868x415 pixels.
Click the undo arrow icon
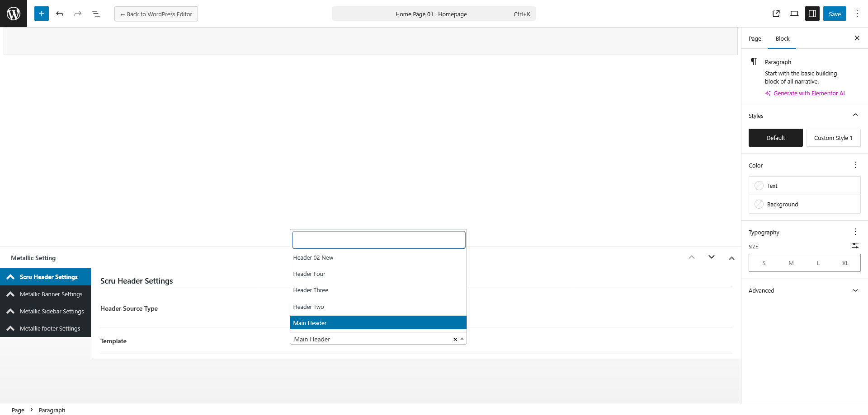(60, 14)
